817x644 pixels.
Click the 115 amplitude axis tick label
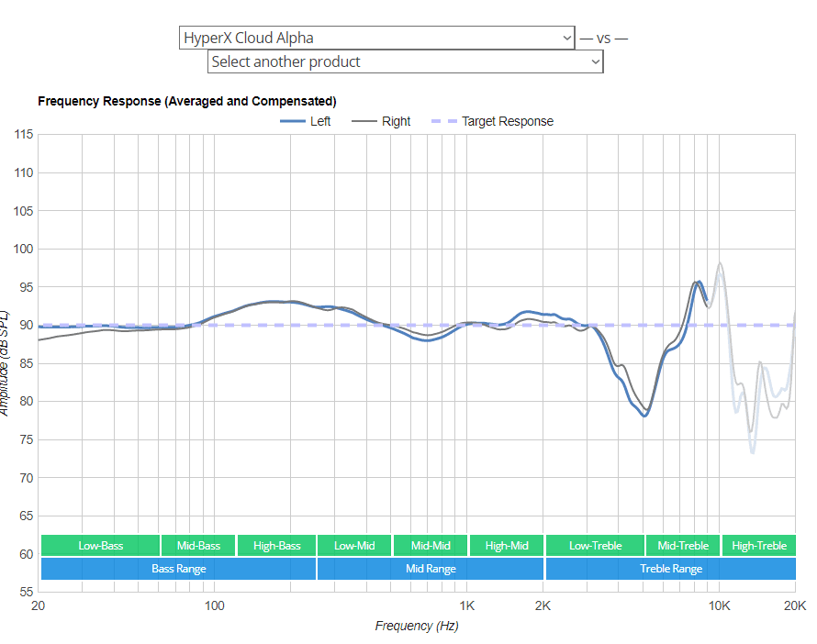(24, 134)
